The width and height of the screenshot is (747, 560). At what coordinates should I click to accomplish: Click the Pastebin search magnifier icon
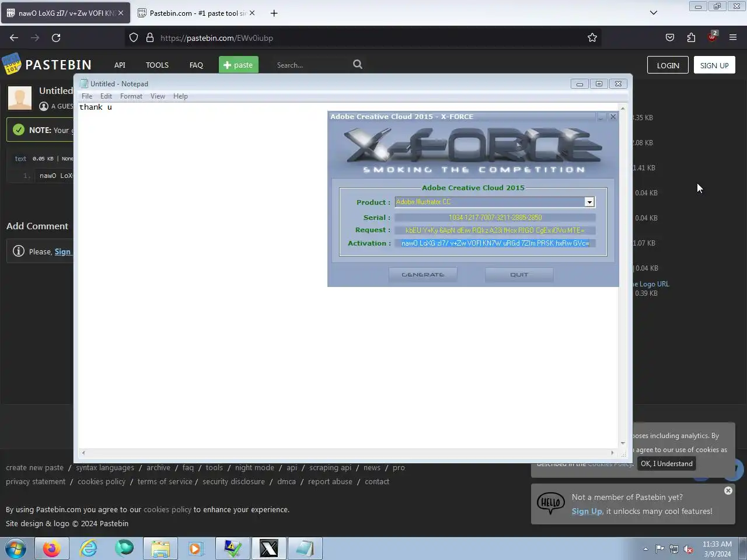[358, 65]
